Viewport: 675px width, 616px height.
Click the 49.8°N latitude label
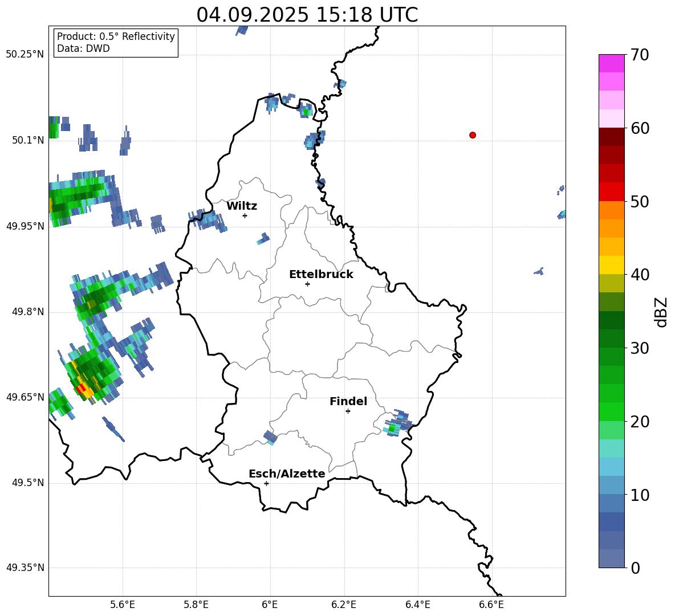point(28,312)
